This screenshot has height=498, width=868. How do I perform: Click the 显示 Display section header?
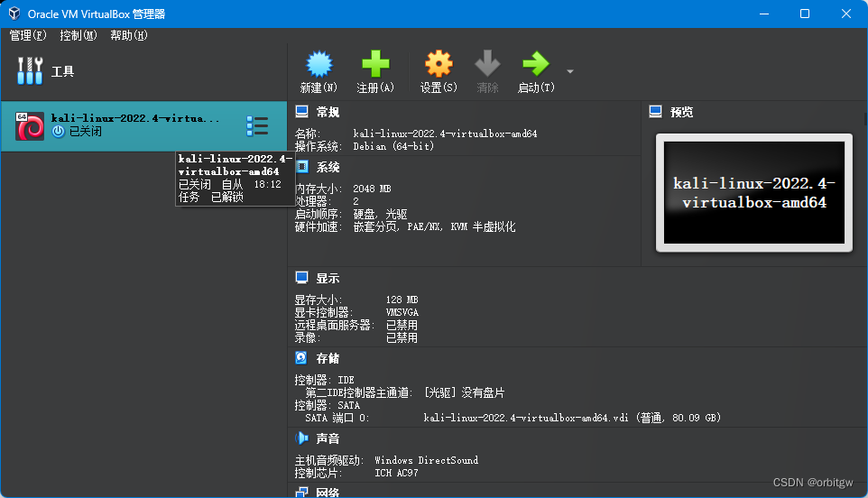[x=328, y=279]
